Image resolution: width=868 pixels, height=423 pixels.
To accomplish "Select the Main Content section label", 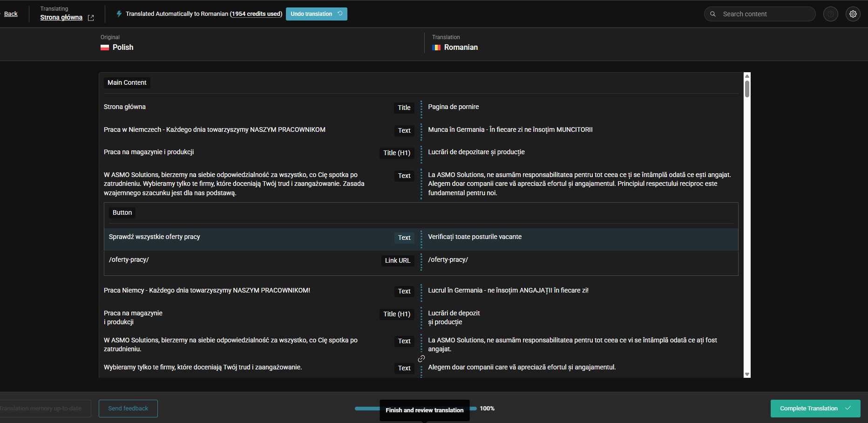I will (x=127, y=83).
